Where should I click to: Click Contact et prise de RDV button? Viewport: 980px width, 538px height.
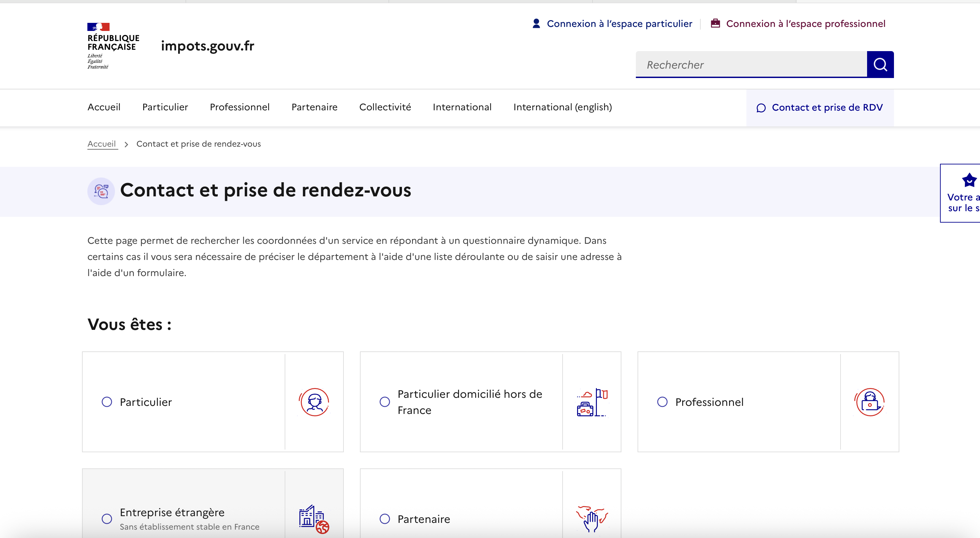pyautogui.click(x=820, y=108)
